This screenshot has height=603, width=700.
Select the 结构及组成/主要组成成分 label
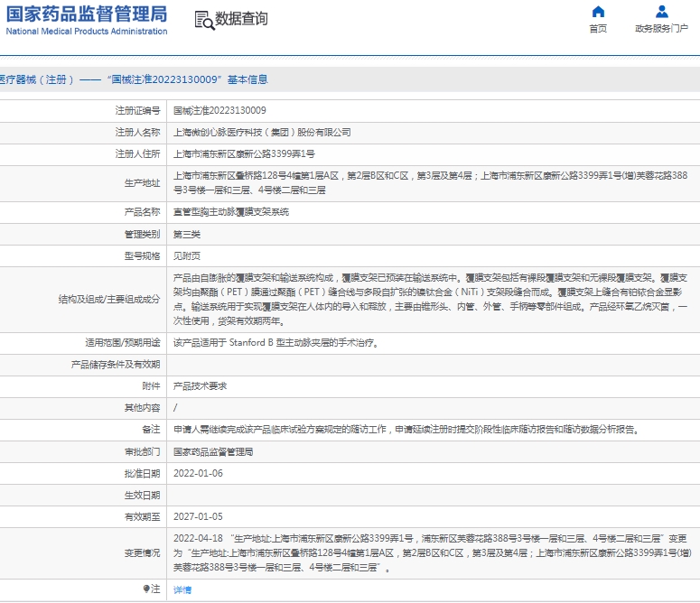coord(109,300)
